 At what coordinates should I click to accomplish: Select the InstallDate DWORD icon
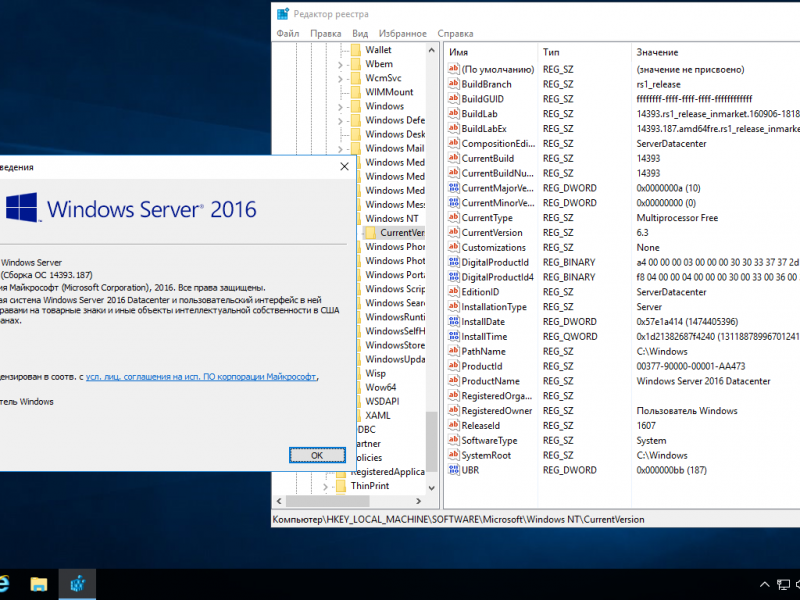coord(454,321)
